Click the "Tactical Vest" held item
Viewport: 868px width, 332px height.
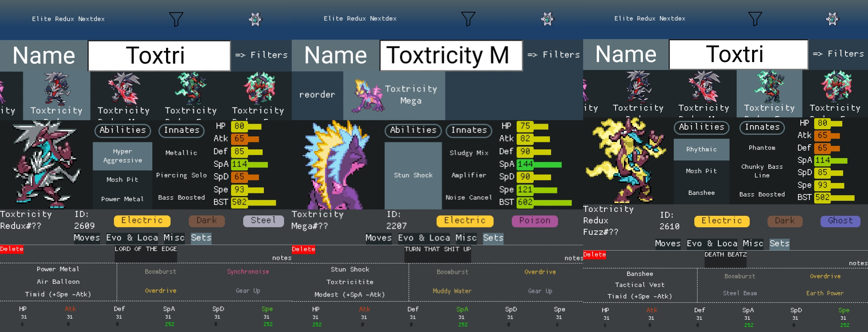pyautogui.click(x=640, y=285)
